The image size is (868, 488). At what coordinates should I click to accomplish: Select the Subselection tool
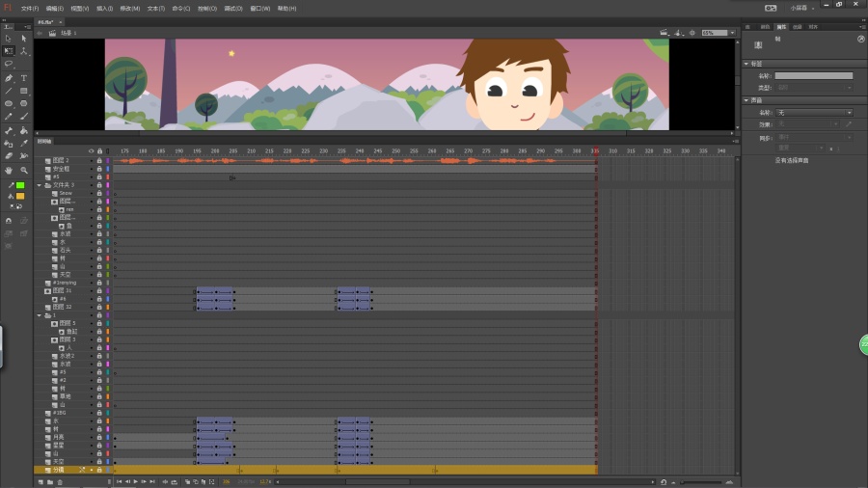(x=24, y=39)
